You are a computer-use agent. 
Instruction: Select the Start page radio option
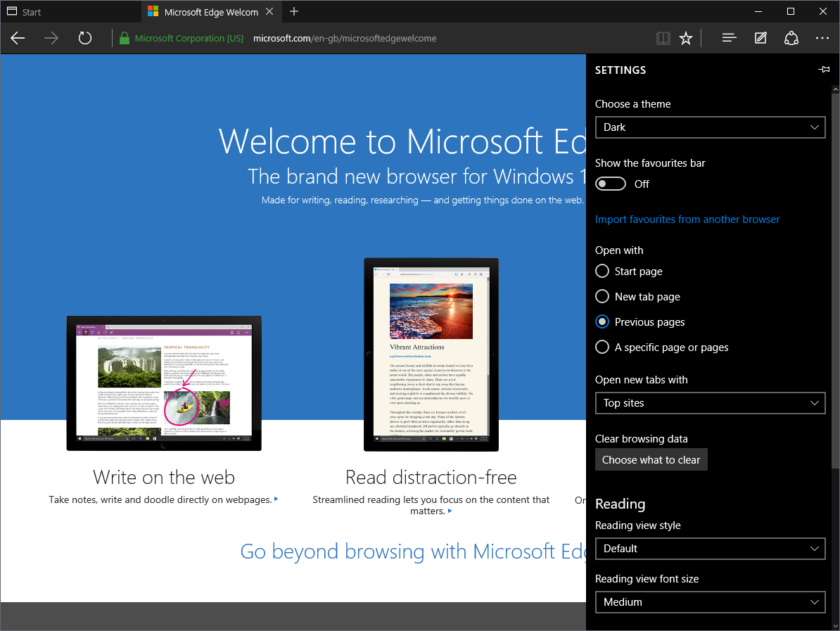(x=602, y=272)
